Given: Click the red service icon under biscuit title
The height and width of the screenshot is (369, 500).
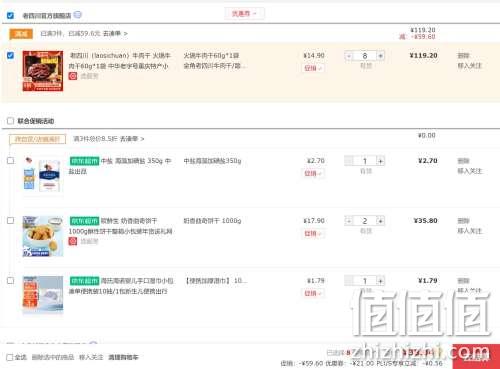Looking at the screenshot, I should [73, 241].
